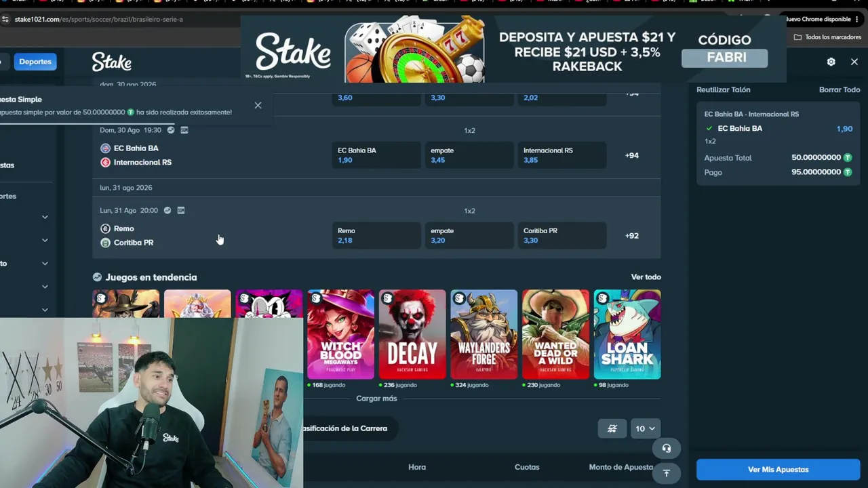868x488 pixels.
Task: Sort by Monto de Apuesta column header
Action: pos(621,467)
